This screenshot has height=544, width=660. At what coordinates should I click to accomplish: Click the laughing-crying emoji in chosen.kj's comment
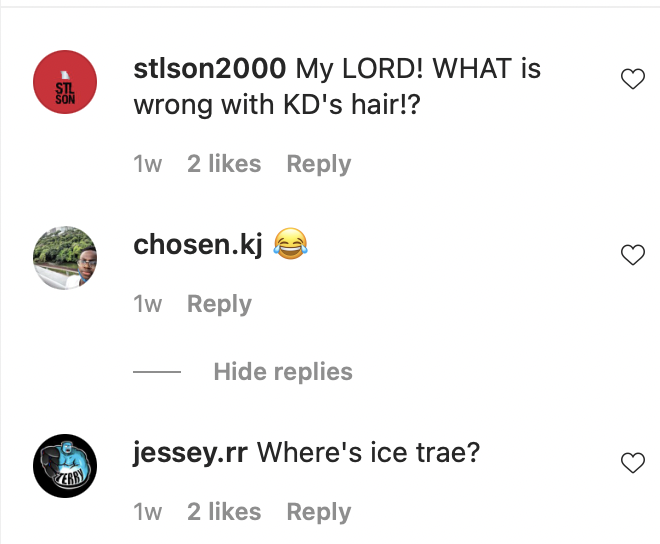pyautogui.click(x=290, y=243)
